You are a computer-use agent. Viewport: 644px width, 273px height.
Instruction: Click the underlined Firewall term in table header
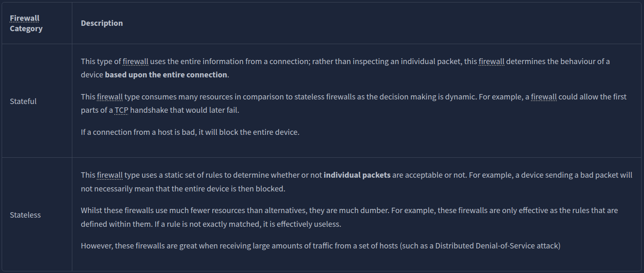[25, 18]
